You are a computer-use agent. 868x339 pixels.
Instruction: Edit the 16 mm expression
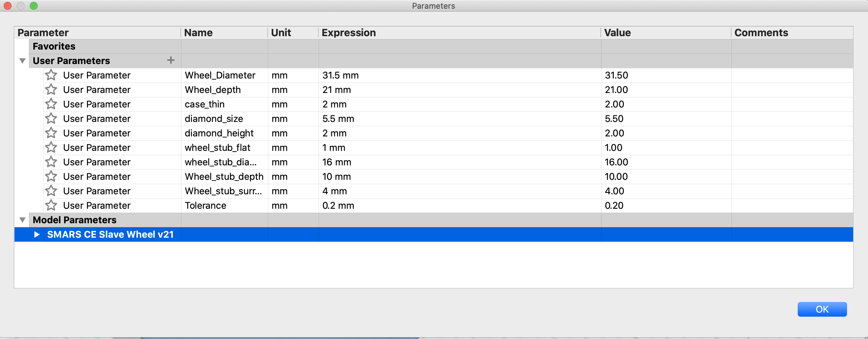[x=460, y=162]
